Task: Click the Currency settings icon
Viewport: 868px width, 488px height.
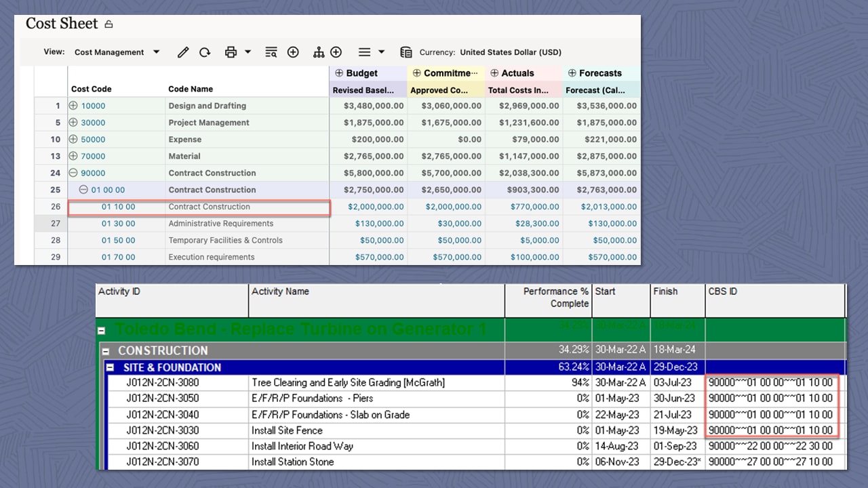Action: (406, 52)
